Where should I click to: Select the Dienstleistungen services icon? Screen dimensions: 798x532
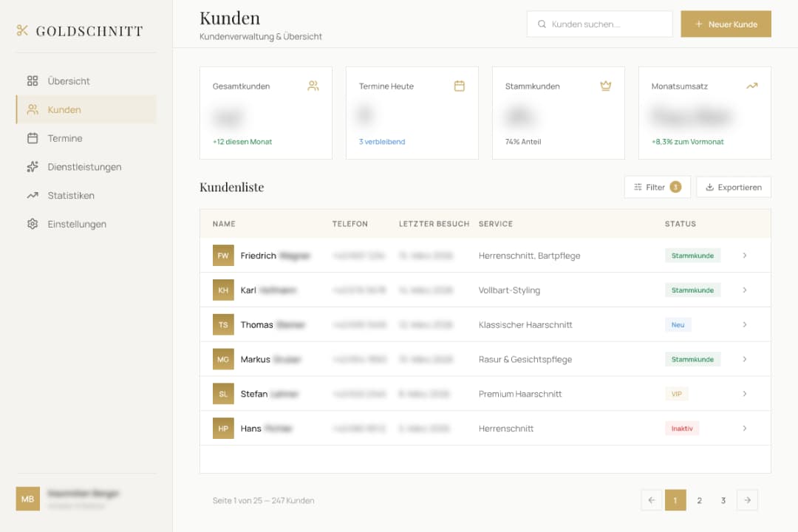(32, 167)
